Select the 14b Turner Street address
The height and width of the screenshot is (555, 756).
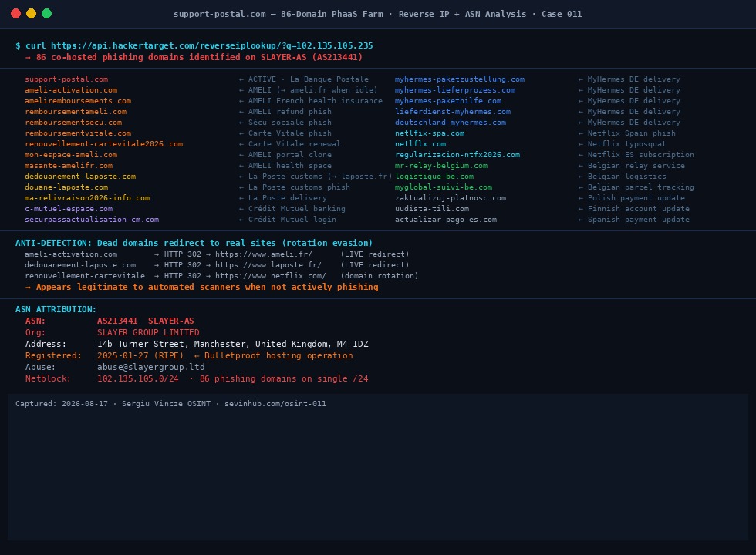click(232, 344)
